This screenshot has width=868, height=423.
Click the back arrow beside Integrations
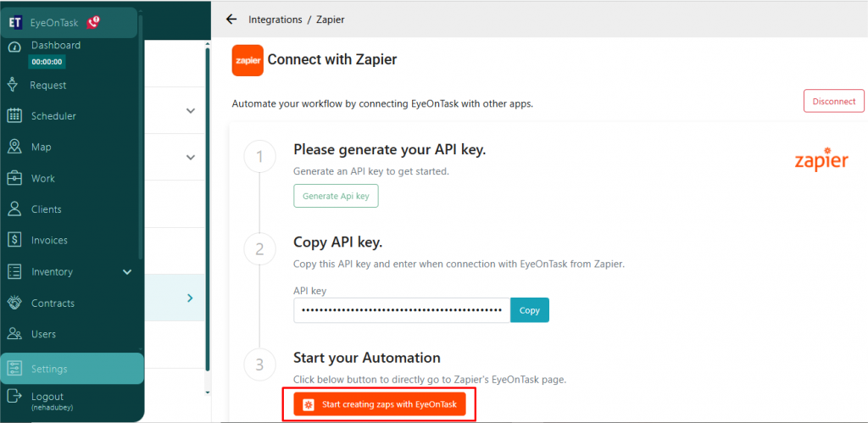coord(231,19)
